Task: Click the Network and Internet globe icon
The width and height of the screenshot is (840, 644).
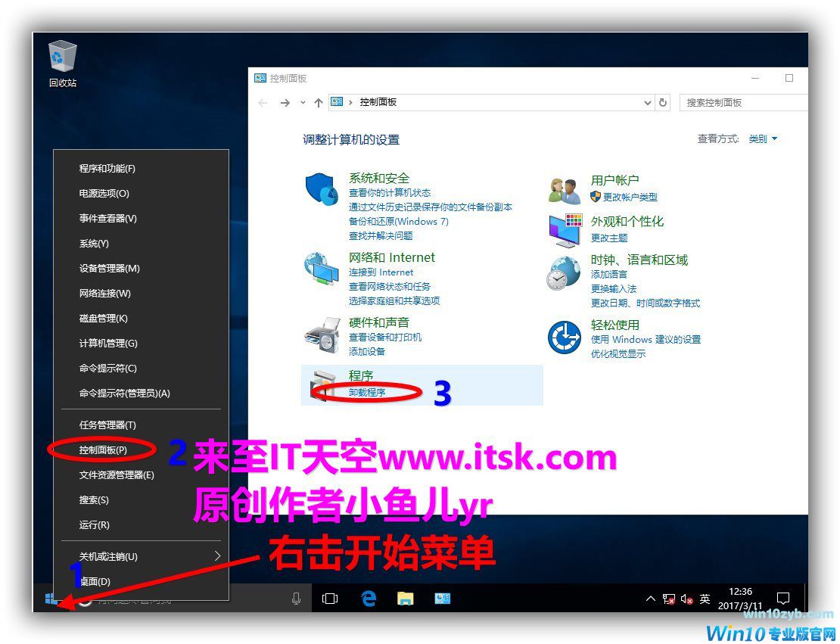Action: pyautogui.click(x=322, y=269)
